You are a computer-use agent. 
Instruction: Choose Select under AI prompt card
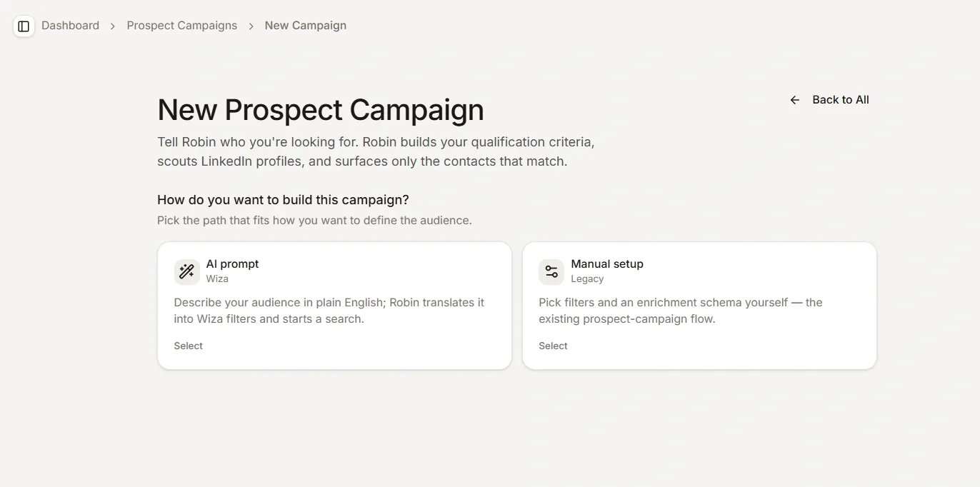[189, 346]
